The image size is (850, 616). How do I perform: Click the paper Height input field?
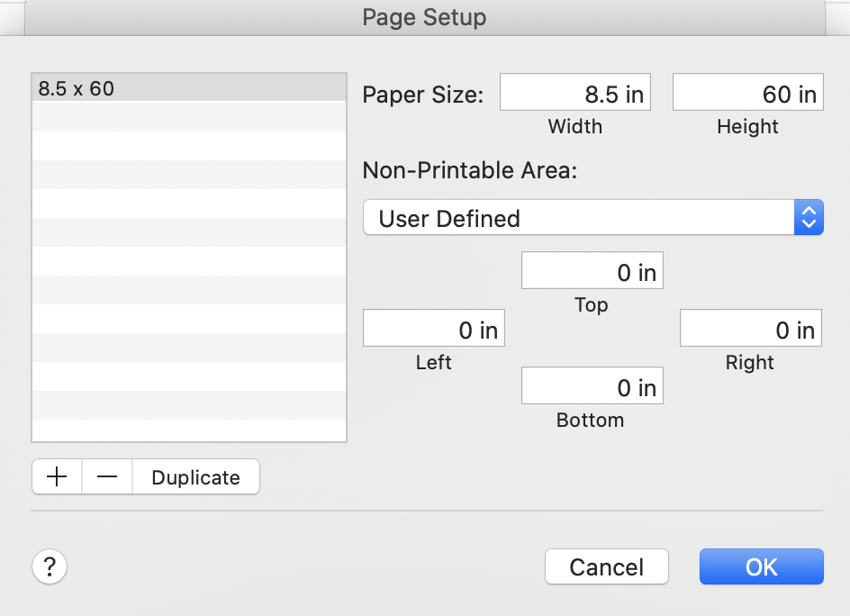(747, 94)
